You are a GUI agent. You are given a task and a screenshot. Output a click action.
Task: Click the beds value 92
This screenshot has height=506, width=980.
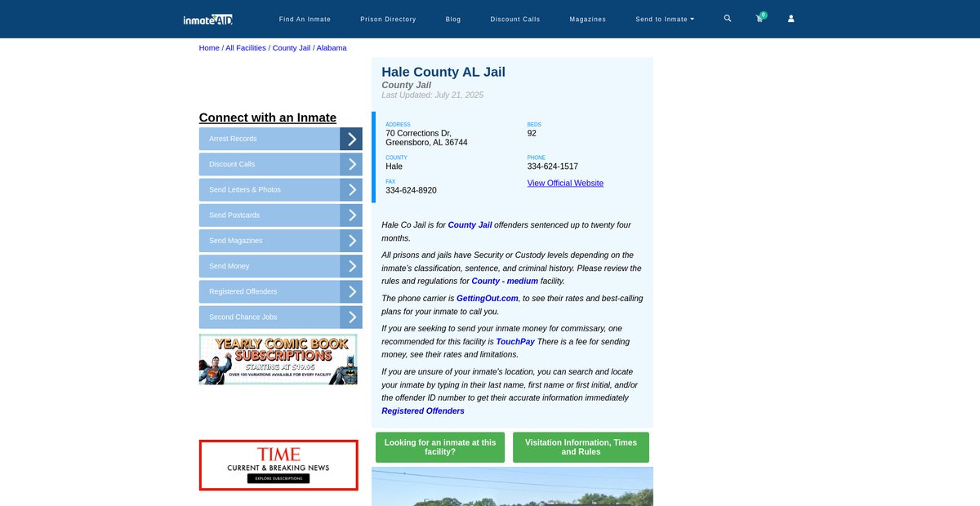coord(532,133)
